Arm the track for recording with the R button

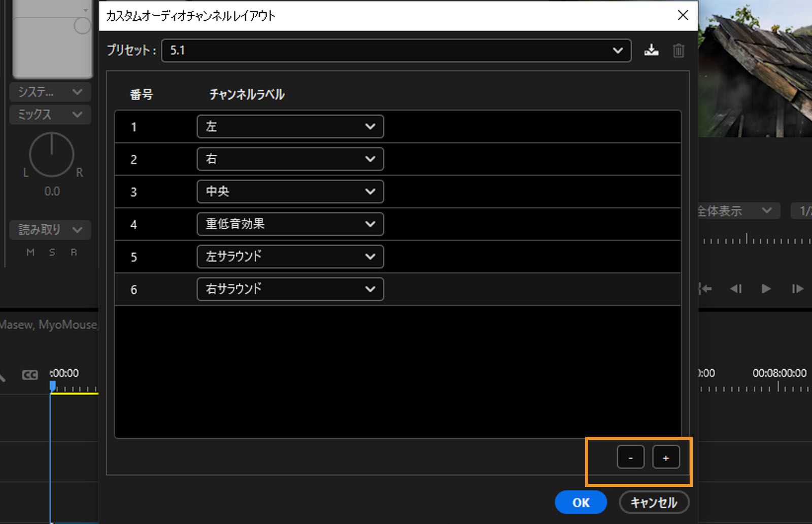point(74,252)
